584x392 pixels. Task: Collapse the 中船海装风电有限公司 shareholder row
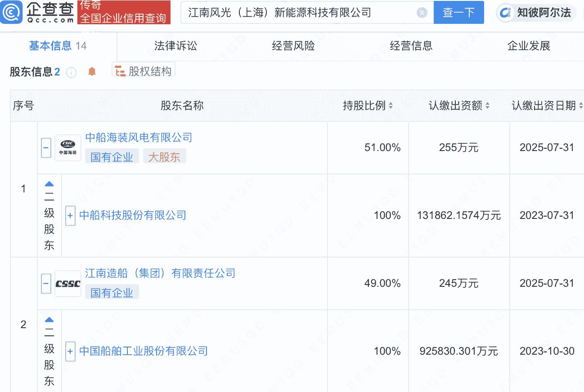pyautogui.click(x=46, y=148)
